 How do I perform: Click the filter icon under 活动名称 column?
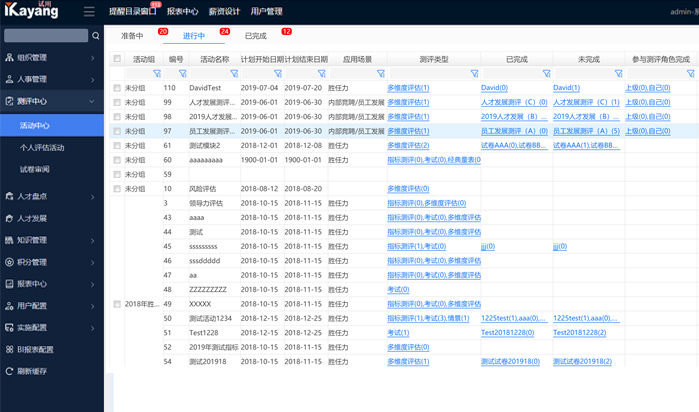[235, 73]
